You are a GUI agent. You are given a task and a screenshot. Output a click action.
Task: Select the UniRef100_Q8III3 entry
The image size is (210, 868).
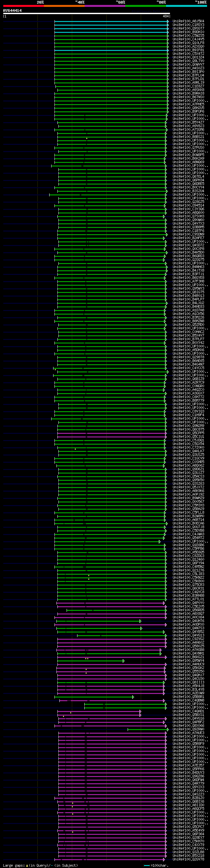[188, 682]
